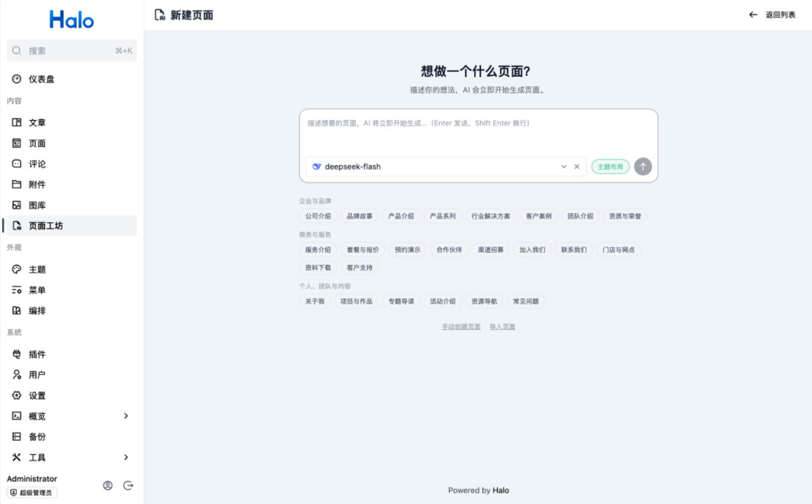
Task: Open 图库 gallery section
Action: (x=71, y=205)
